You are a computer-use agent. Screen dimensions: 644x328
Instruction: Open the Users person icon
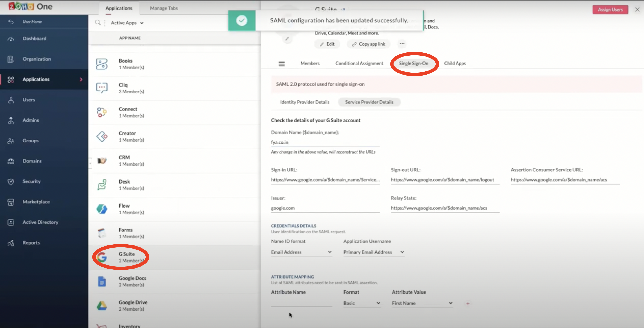pos(11,100)
